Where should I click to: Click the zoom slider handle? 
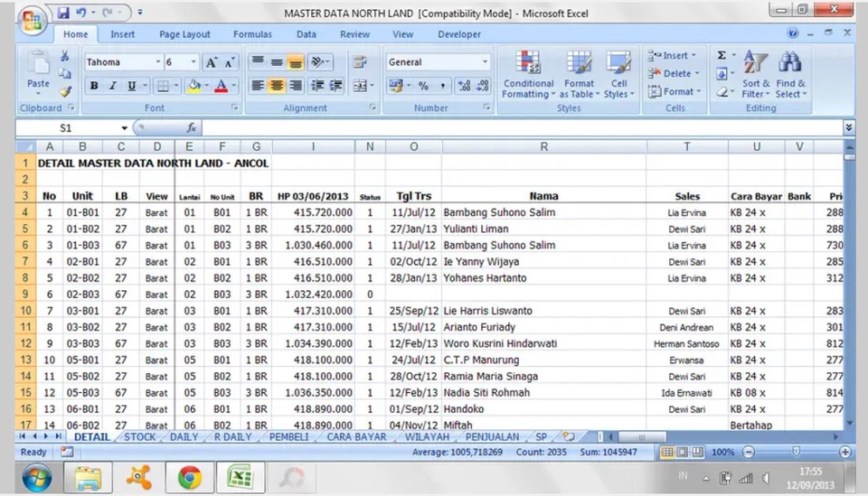796,453
